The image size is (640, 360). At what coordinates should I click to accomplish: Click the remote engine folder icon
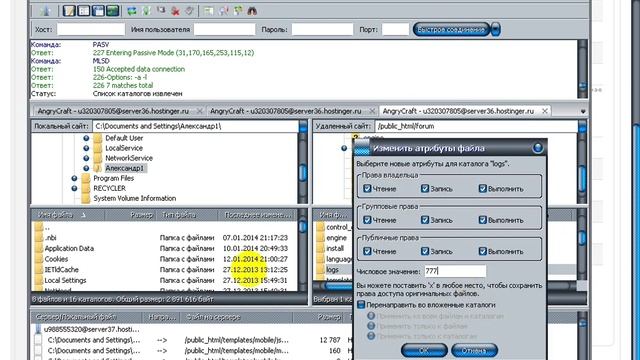tap(320, 238)
